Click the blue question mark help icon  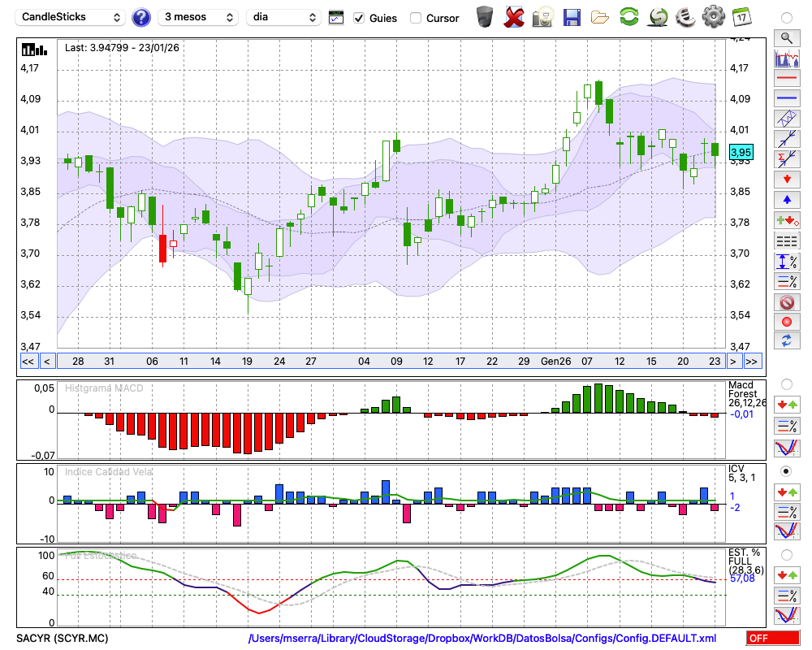[141, 17]
